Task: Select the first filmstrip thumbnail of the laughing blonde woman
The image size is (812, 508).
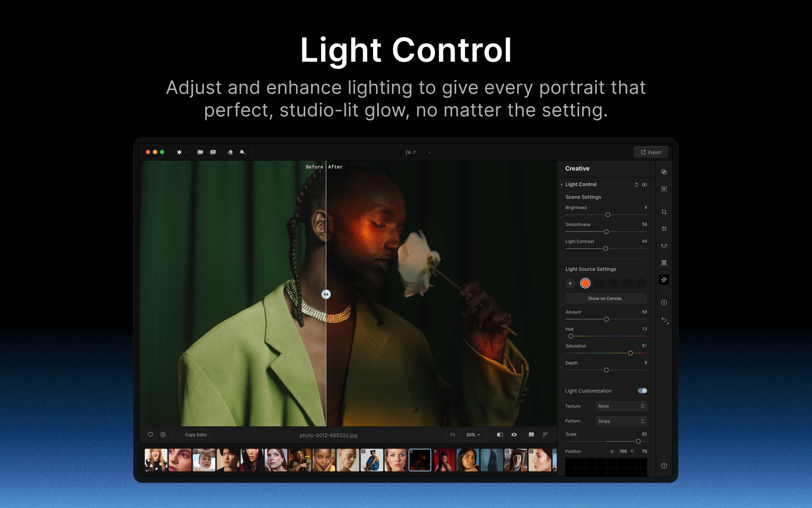Action: pyautogui.click(x=156, y=460)
